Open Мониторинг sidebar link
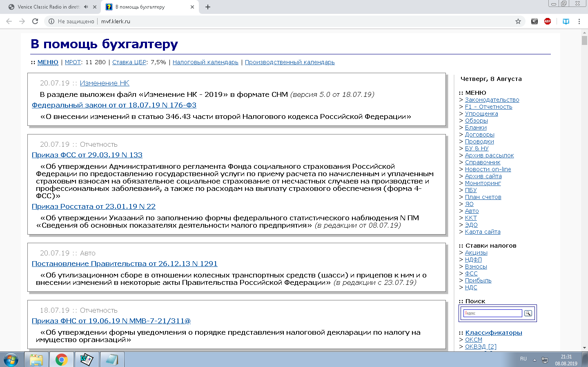Screen dimensions: 588x367 point(483,183)
